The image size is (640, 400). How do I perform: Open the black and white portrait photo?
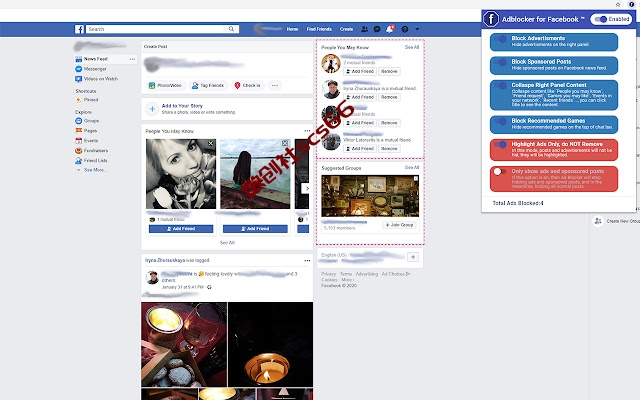pos(181,174)
